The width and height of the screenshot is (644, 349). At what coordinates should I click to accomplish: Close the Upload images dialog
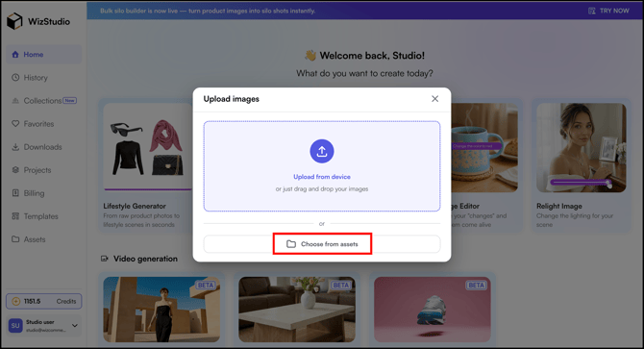pos(435,98)
